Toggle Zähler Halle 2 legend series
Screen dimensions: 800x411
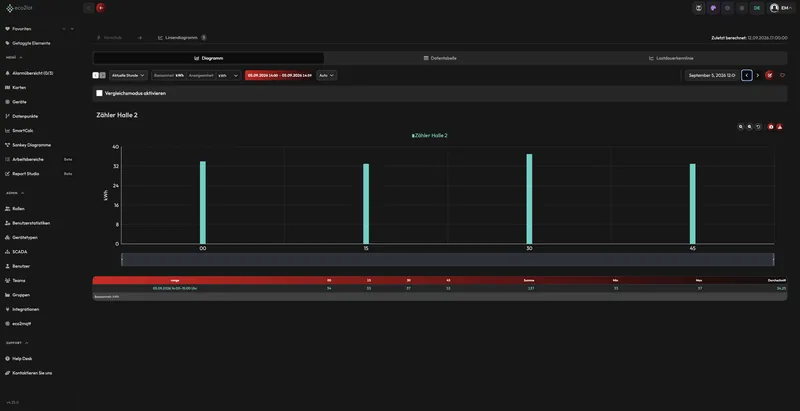click(x=430, y=136)
